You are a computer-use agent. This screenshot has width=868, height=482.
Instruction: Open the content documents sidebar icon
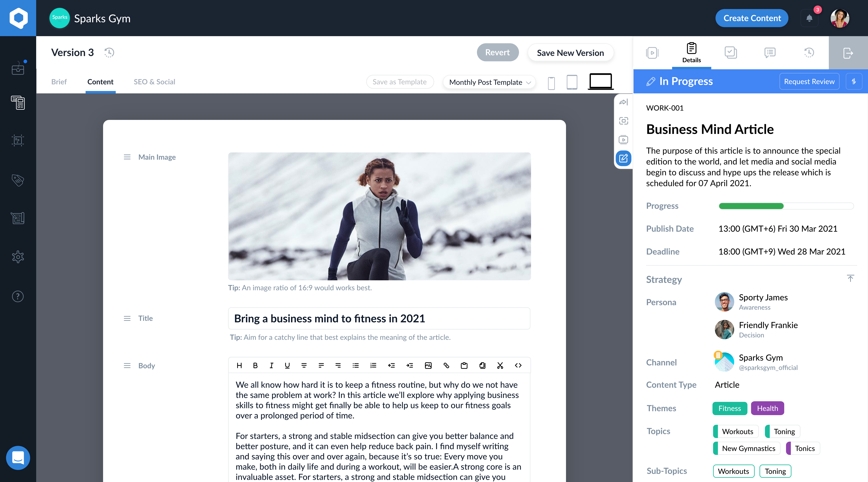pos(18,103)
